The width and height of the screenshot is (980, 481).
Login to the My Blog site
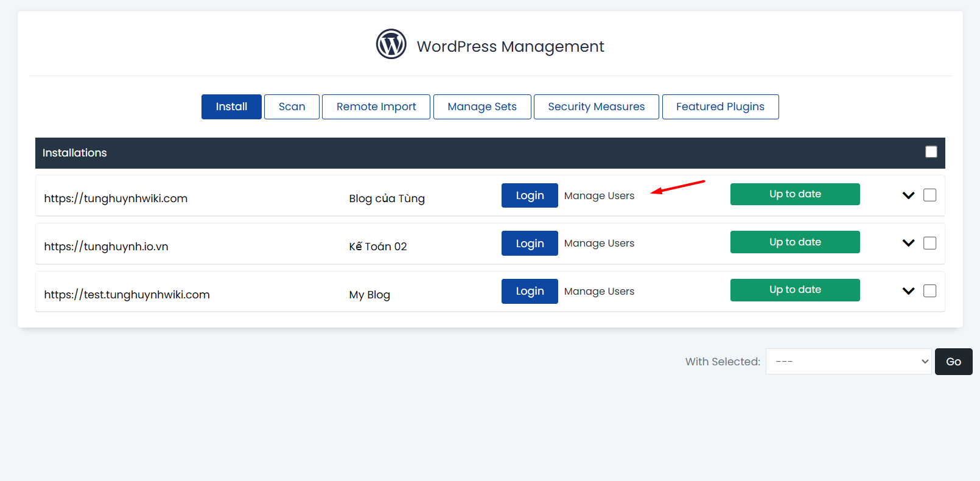click(x=530, y=291)
